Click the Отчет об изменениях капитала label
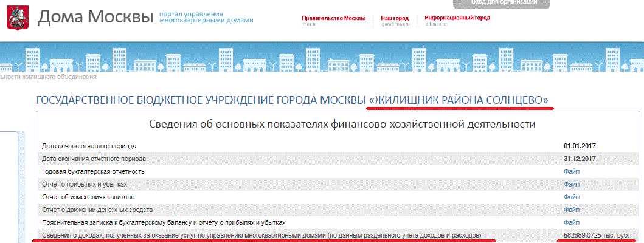This screenshot has height=243, width=644. (x=88, y=197)
